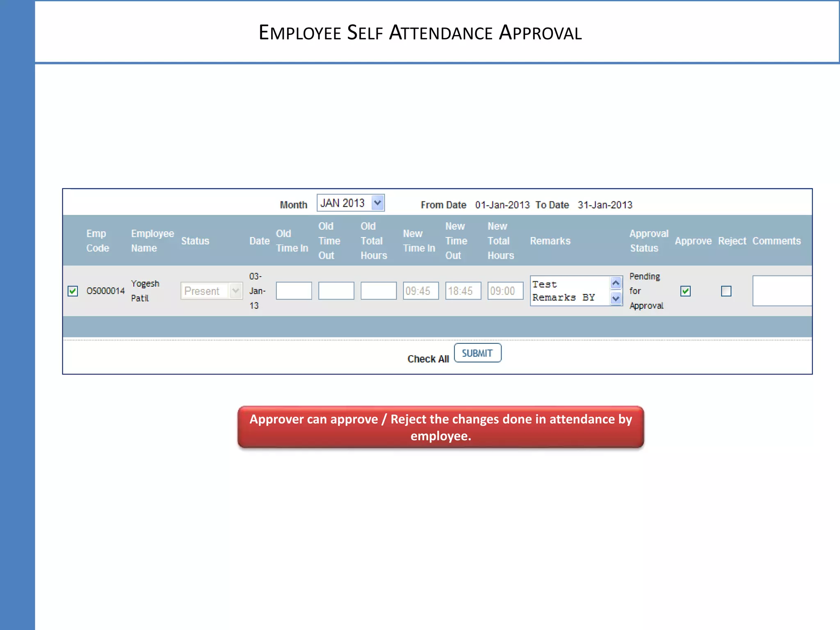Click the Status column header

click(x=195, y=241)
